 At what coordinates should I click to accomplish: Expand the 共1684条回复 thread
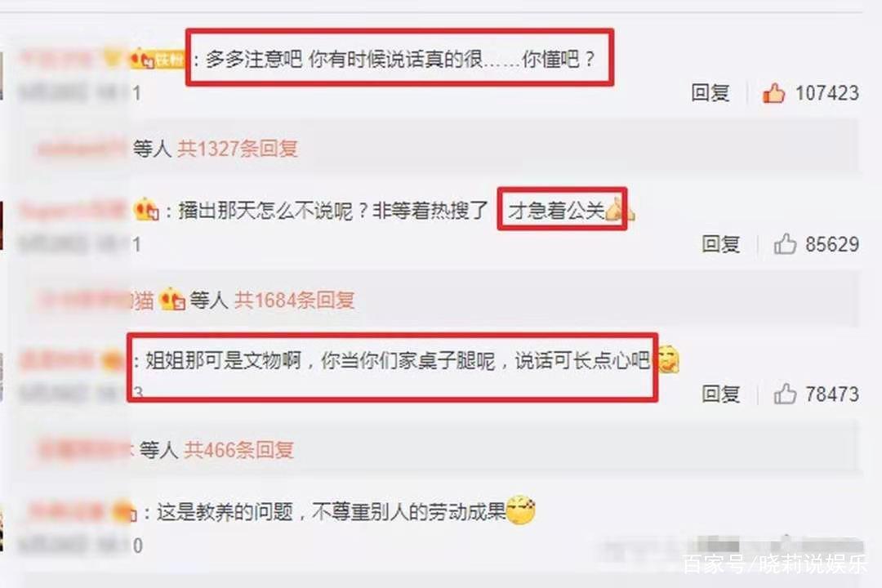(294, 300)
